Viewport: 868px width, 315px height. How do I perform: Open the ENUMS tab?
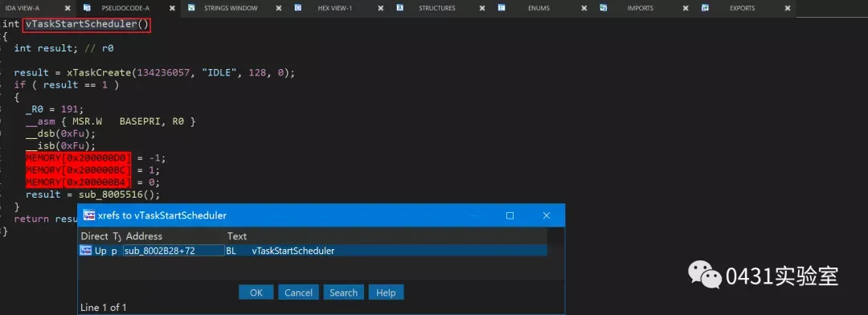pyautogui.click(x=538, y=8)
